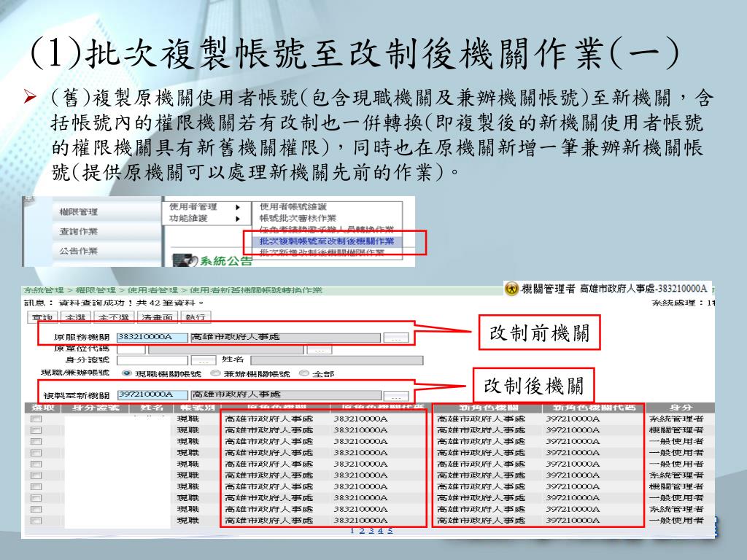The height and width of the screenshot is (560, 747).
Task: Select the 現職機關帳號 radio option
Action: (x=126, y=373)
